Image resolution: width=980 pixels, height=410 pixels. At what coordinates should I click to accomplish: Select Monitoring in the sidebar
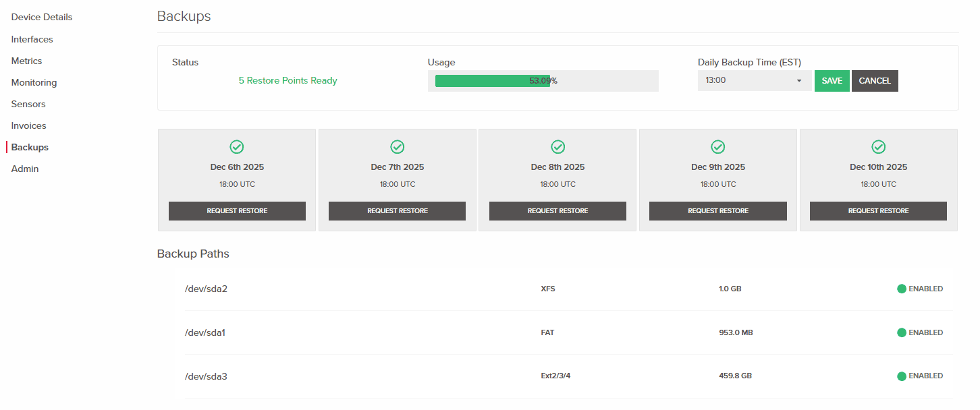pos(34,82)
